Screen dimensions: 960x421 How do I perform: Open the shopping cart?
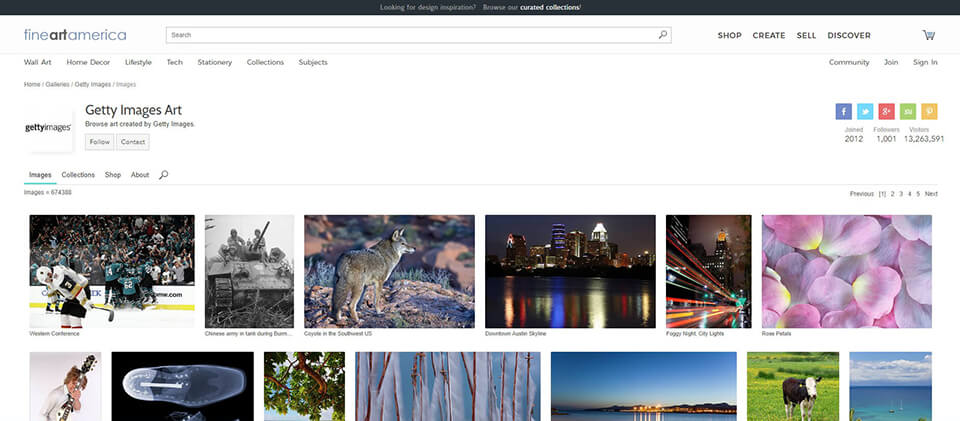pyautogui.click(x=929, y=35)
